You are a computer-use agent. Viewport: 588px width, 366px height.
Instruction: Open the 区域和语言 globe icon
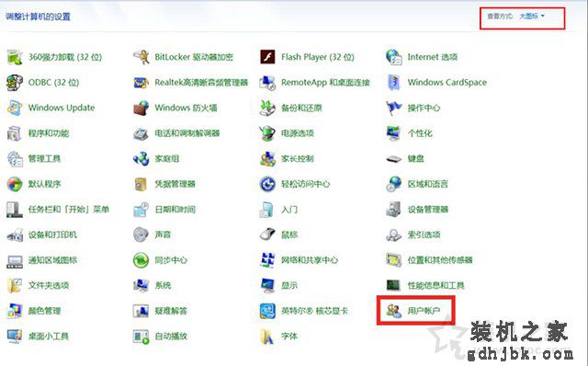(x=394, y=184)
